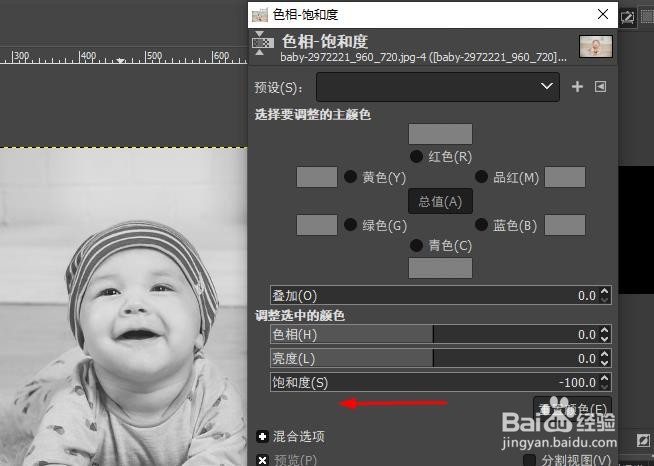This screenshot has height=466, width=654.
Task: Click the blue swatch beside 蓝色(B)
Action: 565,225
